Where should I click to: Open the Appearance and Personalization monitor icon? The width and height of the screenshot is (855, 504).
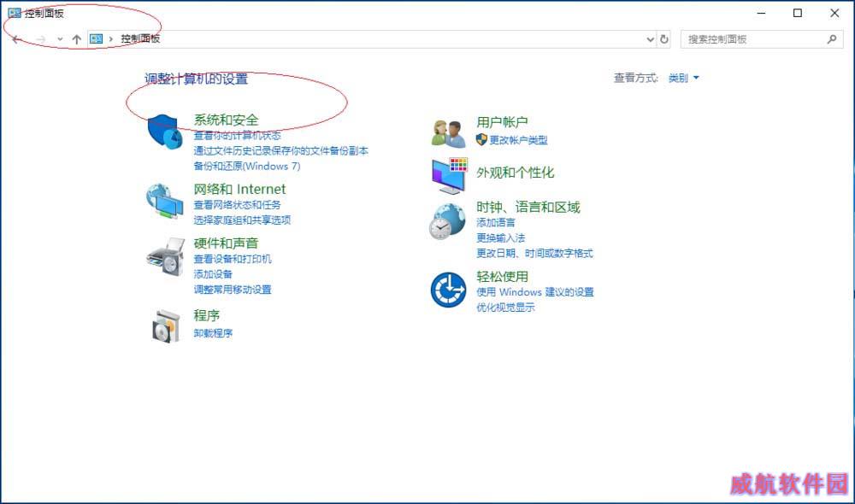[x=450, y=175]
